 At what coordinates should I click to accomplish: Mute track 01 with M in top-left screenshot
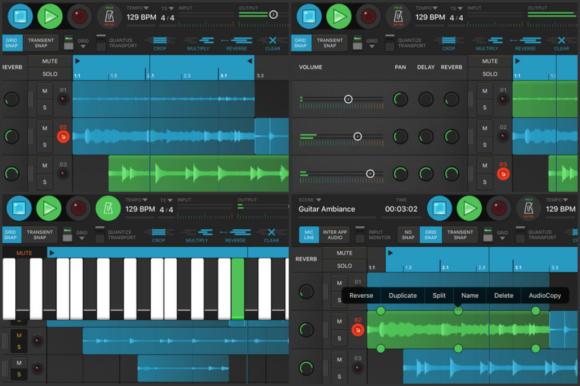tap(45, 91)
